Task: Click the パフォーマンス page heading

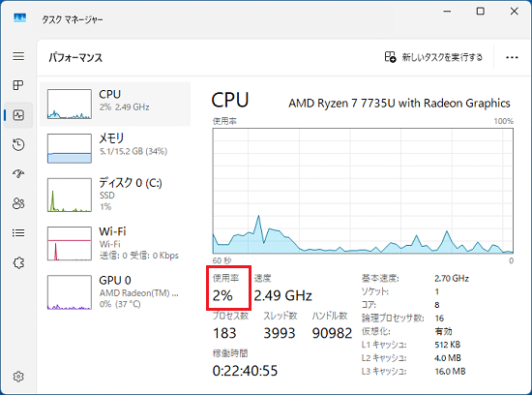Action: [x=75, y=57]
